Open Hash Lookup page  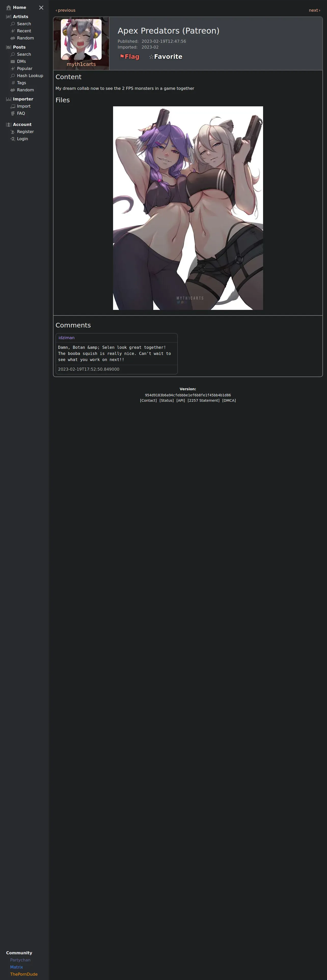coord(30,76)
